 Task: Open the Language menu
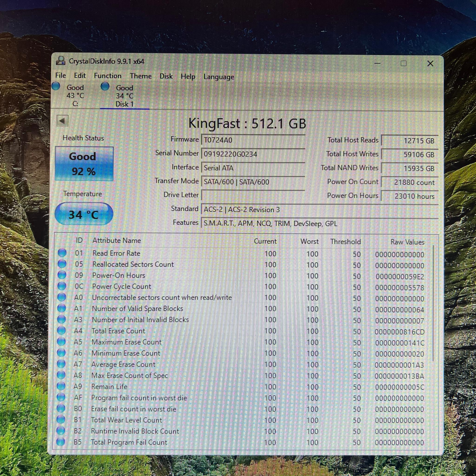point(219,77)
